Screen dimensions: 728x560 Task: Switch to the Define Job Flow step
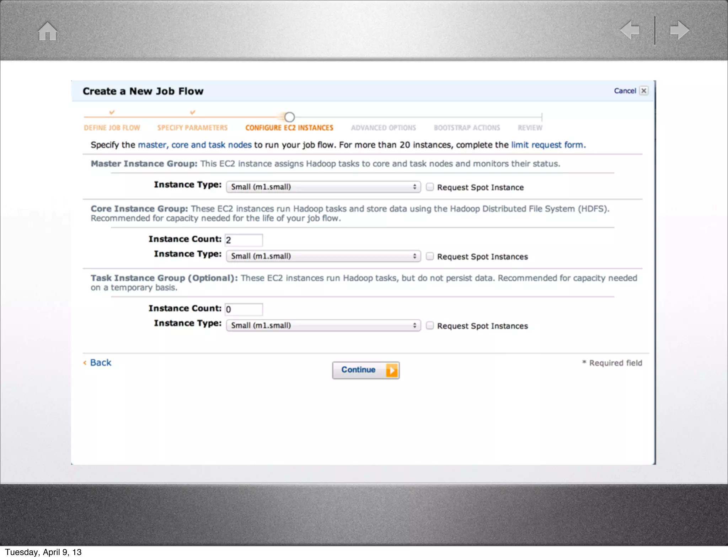tap(112, 128)
